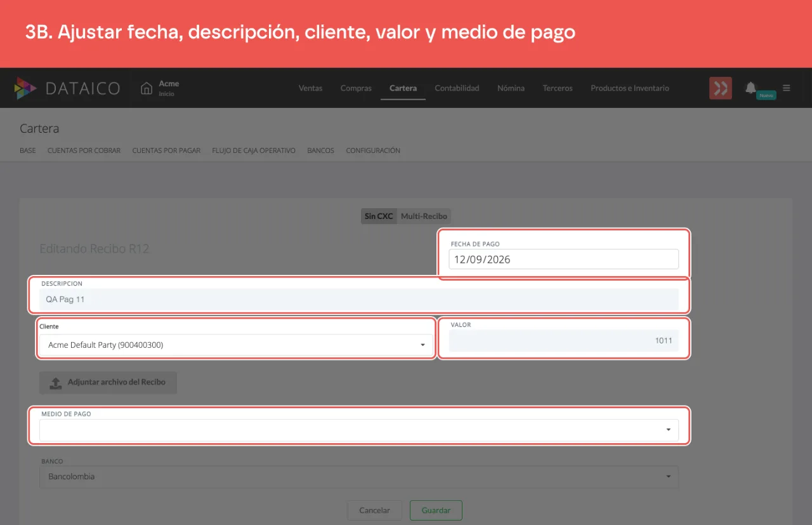The width and height of the screenshot is (812, 525).
Task: Click the red double-arrow icon
Action: point(721,88)
